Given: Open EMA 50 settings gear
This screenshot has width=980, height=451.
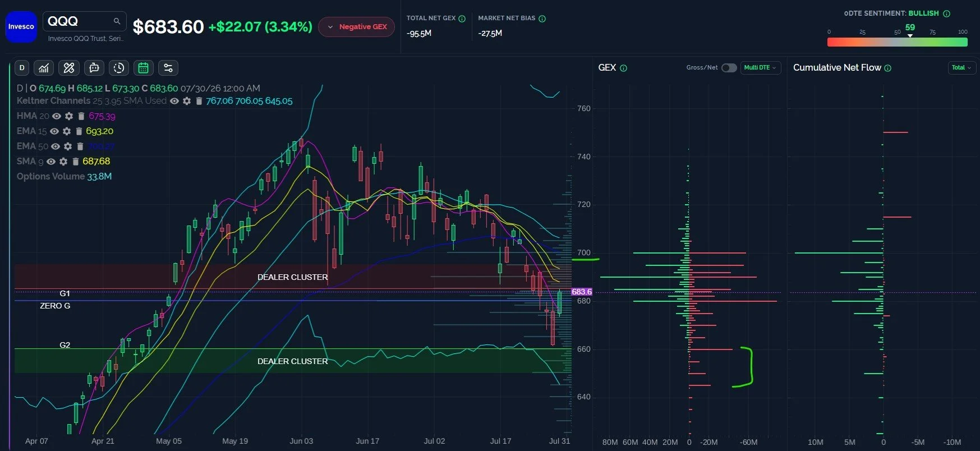Looking at the screenshot, I should (x=68, y=146).
